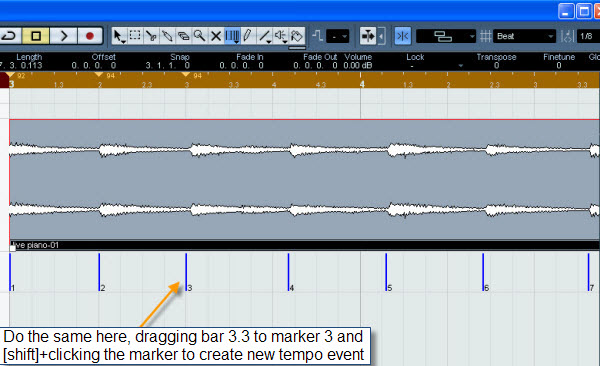Activate the Record button
Image resolution: width=600 pixels, height=366 pixels.
(x=90, y=36)
